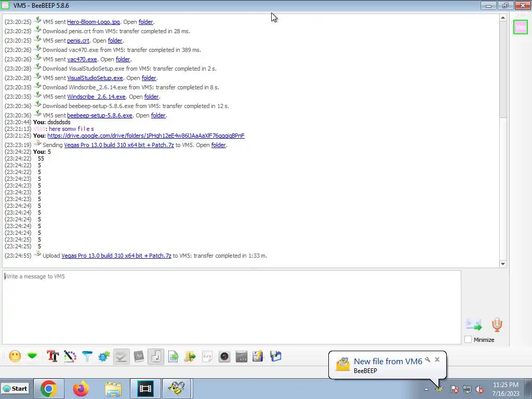Open Action Center flag tray icon
532x399 pixels.
click(x=454, y=389)
